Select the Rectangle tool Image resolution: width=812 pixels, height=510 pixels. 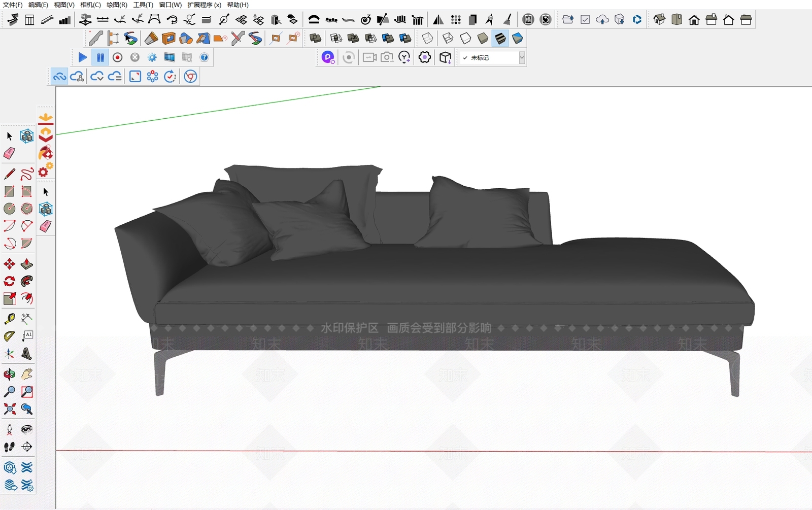pyautogui.click(x=9, y=191)
